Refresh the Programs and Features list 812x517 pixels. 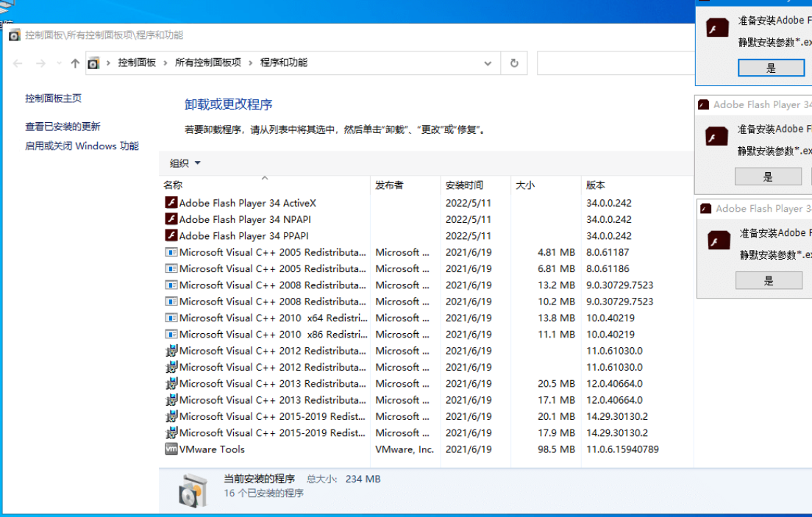point(513,63)
